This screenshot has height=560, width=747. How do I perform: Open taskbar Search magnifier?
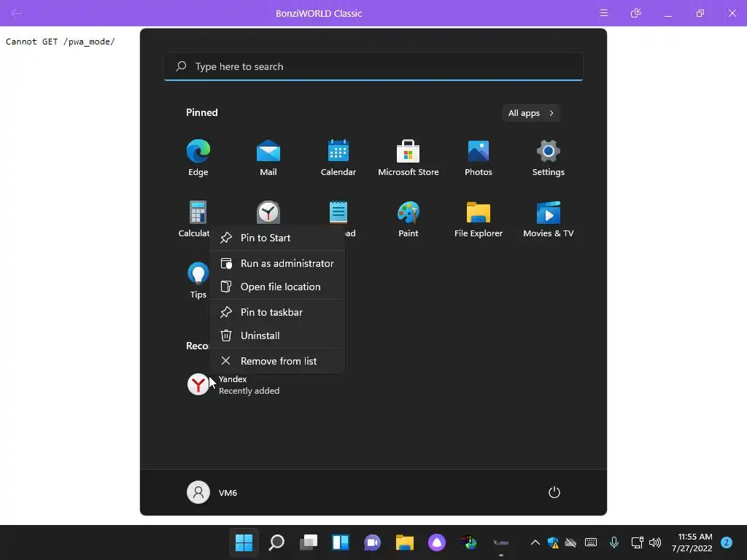(276, 542)
